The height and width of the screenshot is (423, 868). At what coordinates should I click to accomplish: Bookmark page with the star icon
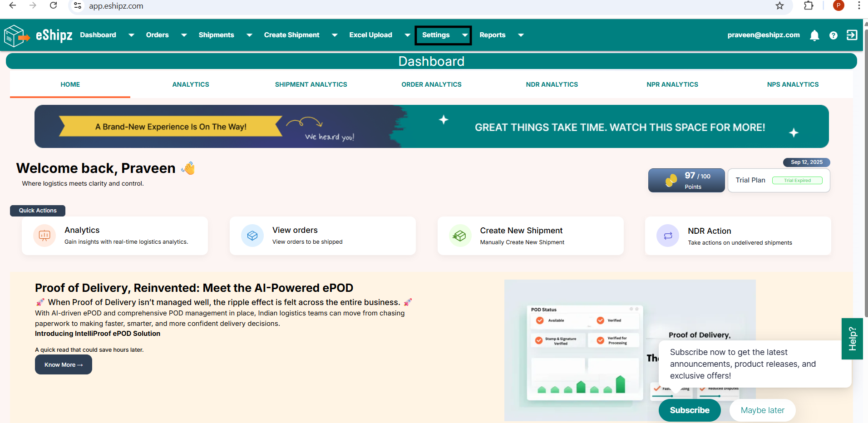(x=779, y=5)
